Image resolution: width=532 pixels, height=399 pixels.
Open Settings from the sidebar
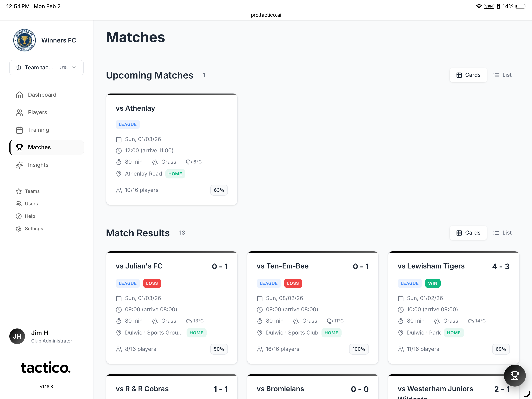(x=34, y=229)
